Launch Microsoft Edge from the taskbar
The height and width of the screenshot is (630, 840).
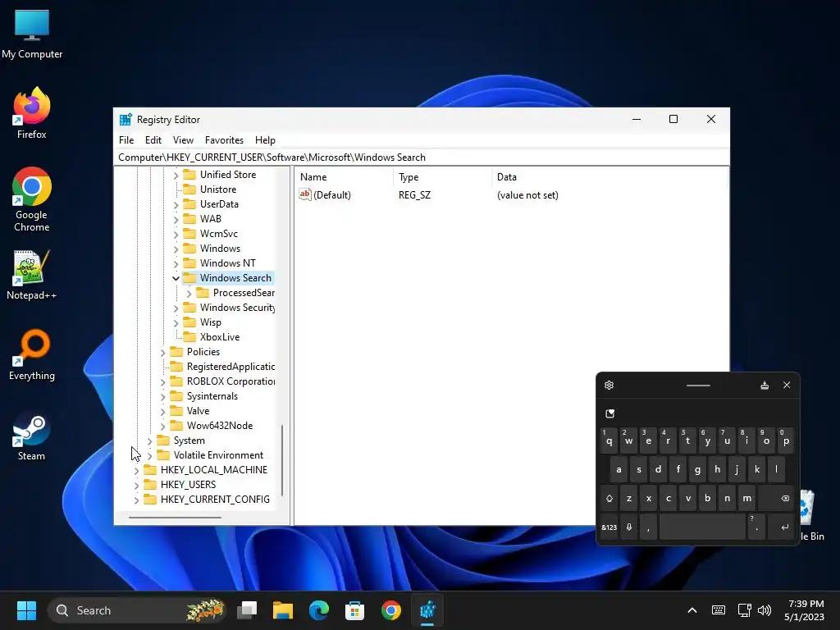pyautogui.click(x=319, y=610)
